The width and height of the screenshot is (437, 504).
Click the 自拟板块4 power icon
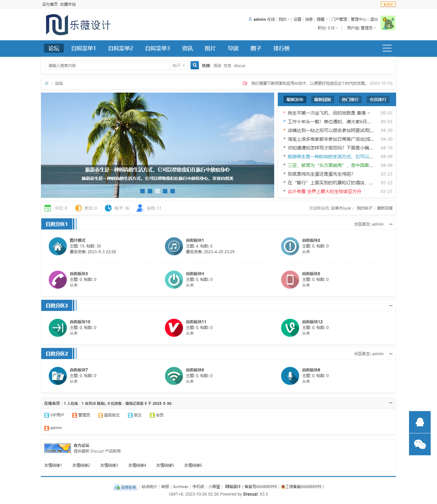point(174,280)
